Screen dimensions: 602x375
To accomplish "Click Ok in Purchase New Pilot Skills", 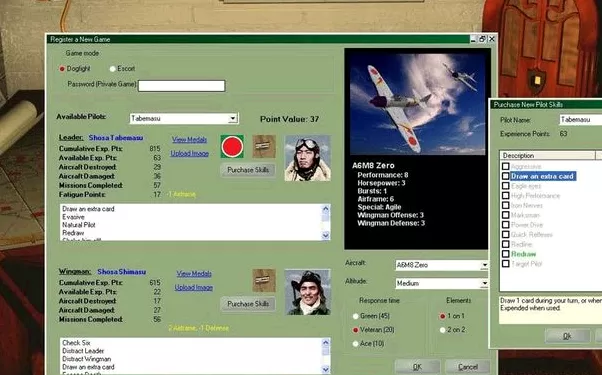I will (x=567, y=336).
